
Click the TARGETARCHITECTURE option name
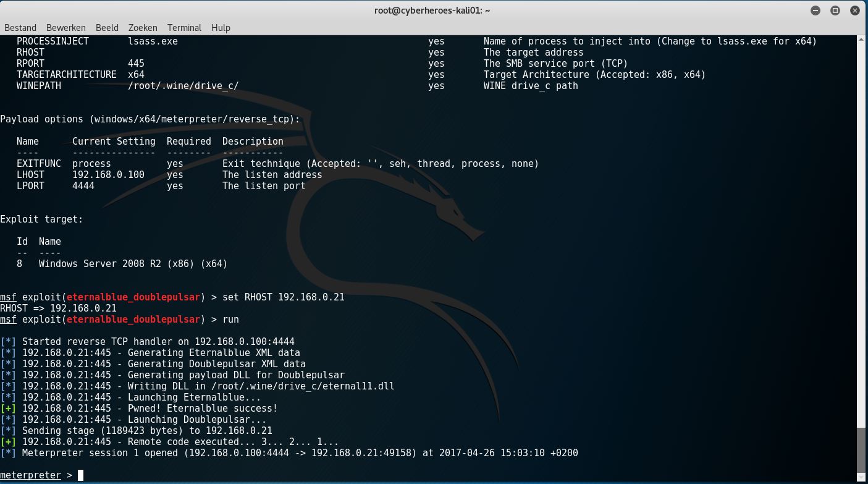pos(66,75)
